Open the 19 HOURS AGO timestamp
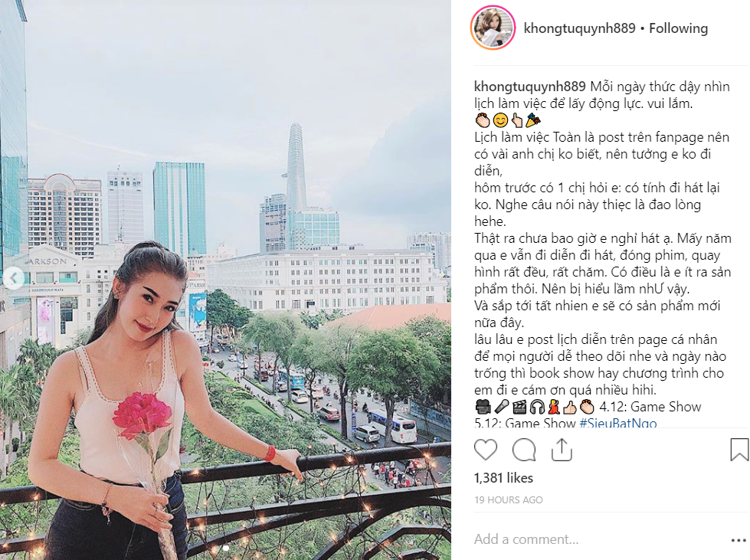The width and height of the screenshot is (750, 560). click(508, 499)
